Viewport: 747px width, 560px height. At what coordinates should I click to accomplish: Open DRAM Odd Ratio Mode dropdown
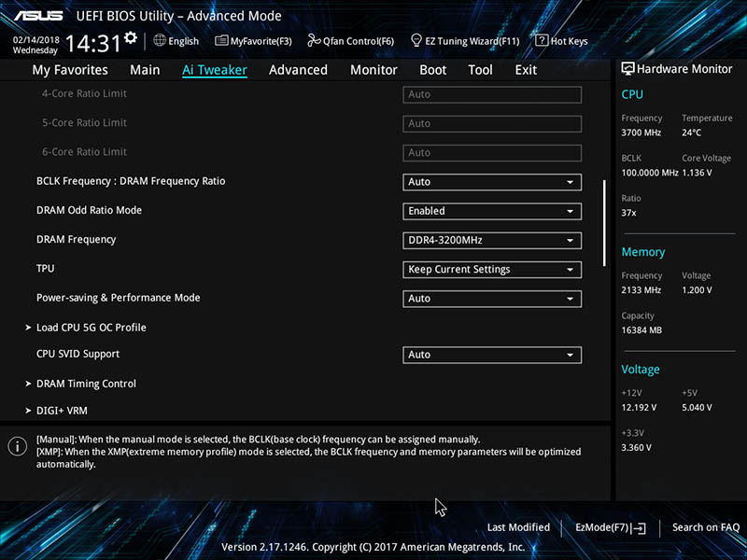[x=492, y=212]
